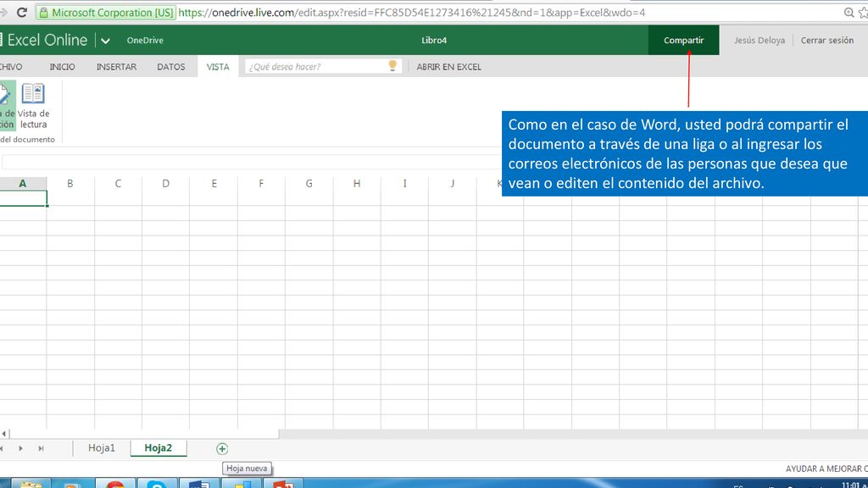
Task: Click the AYUDAR A MEJORAR link
Action: point(826,469)
